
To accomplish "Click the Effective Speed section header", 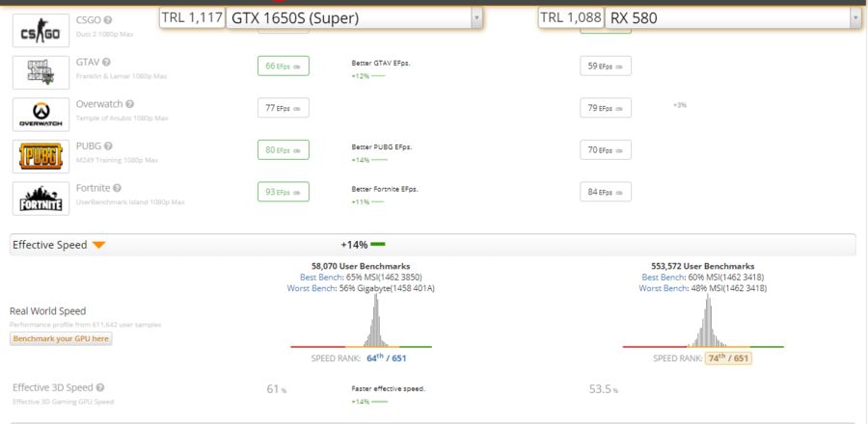I will (433, 245).
